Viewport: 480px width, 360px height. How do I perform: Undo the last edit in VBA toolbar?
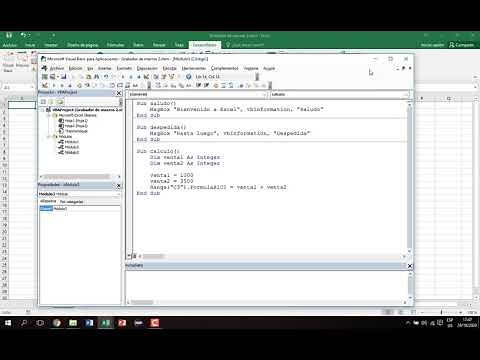[106, 77]
